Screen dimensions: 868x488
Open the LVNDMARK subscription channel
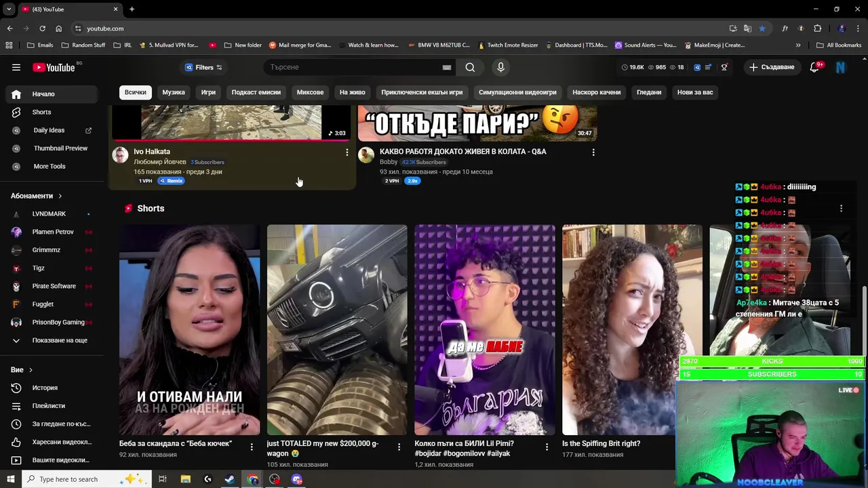coord(52,214)
